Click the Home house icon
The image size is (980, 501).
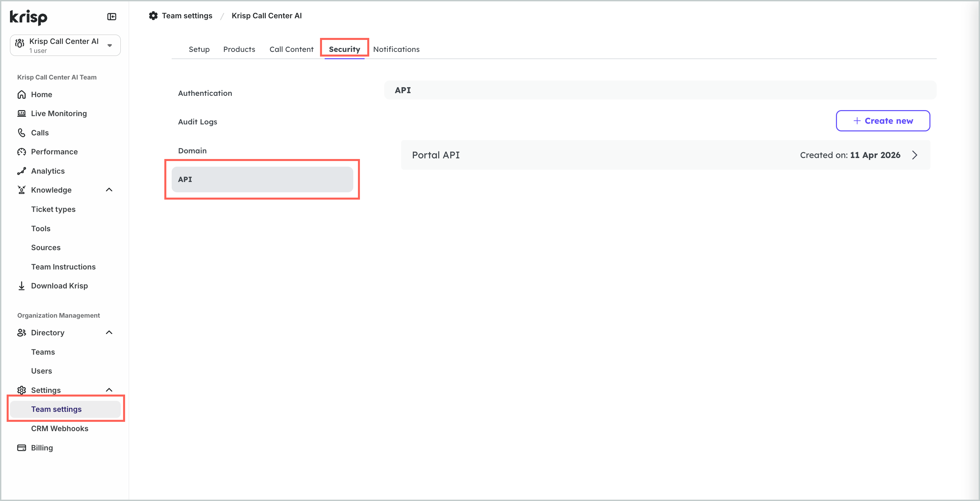point(22,94)
